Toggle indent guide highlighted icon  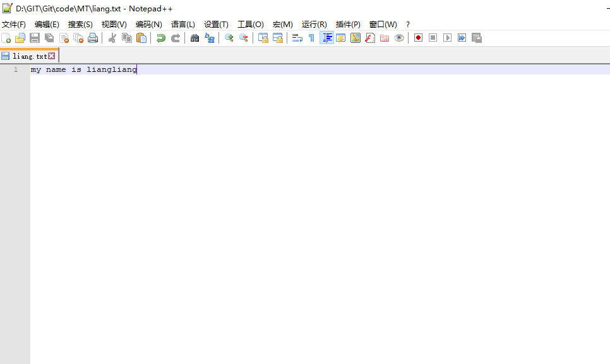(327, 38)
